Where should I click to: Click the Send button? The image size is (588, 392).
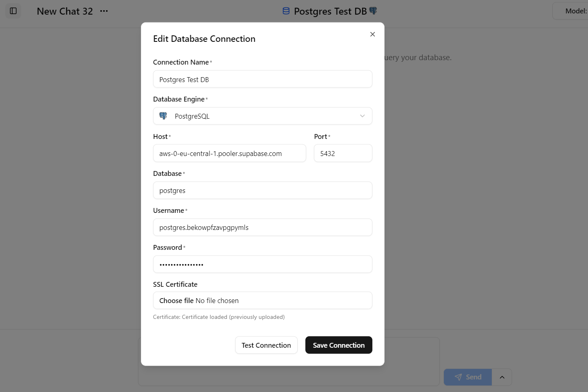[467, 377]
